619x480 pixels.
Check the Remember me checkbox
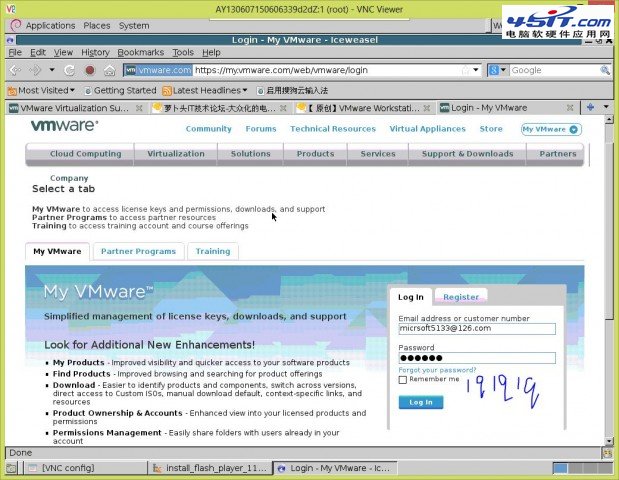[x=403, y=380]
